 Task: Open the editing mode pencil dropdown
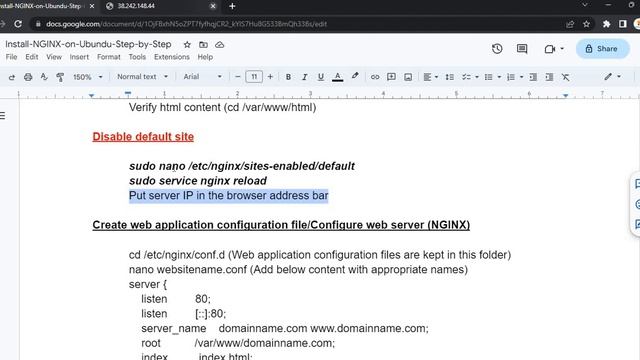point(612,76)
